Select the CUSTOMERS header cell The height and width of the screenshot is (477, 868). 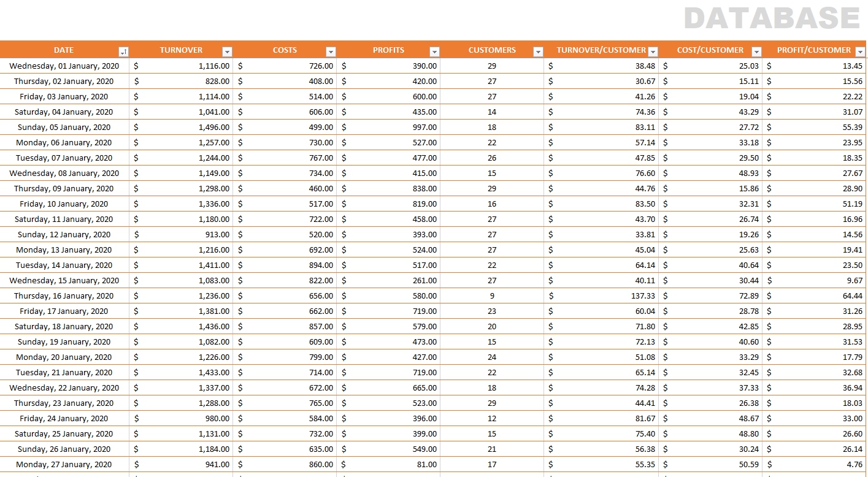(492, 50)
